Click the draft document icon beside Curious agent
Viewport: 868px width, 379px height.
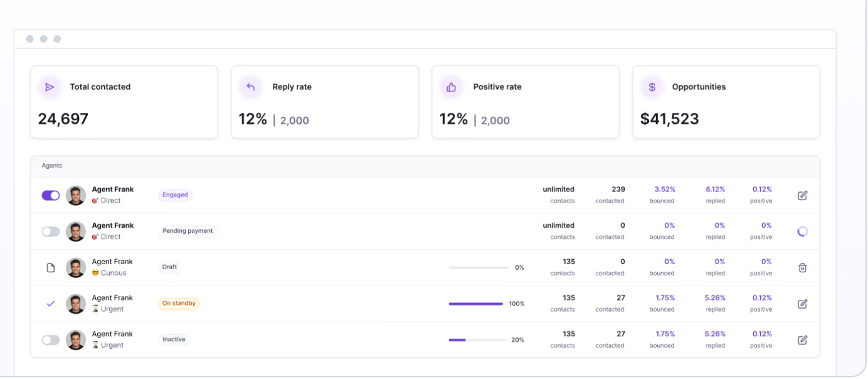click(51, 268)
